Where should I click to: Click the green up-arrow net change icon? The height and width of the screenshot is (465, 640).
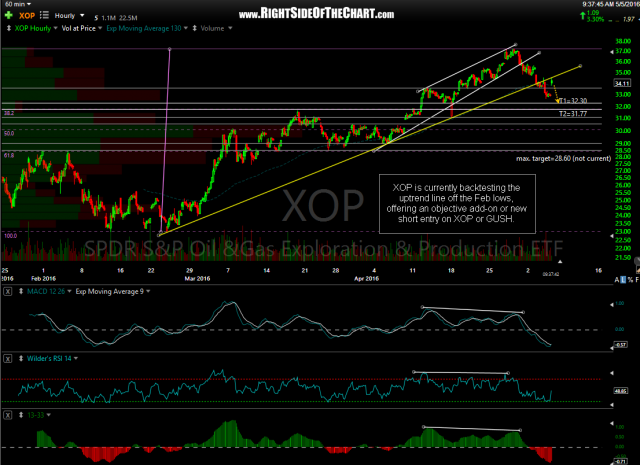(x=583, y=16)
